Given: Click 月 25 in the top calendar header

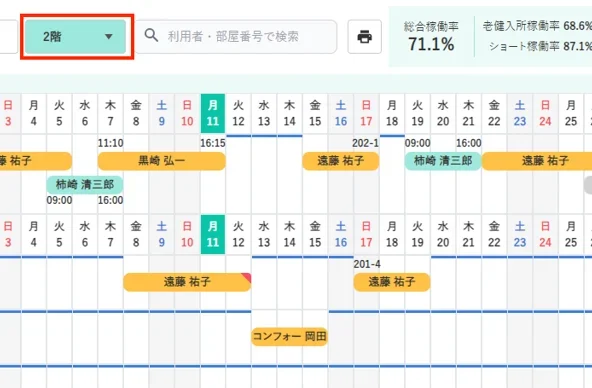Looking at the screenshot, I should click(x=571, y=113).
